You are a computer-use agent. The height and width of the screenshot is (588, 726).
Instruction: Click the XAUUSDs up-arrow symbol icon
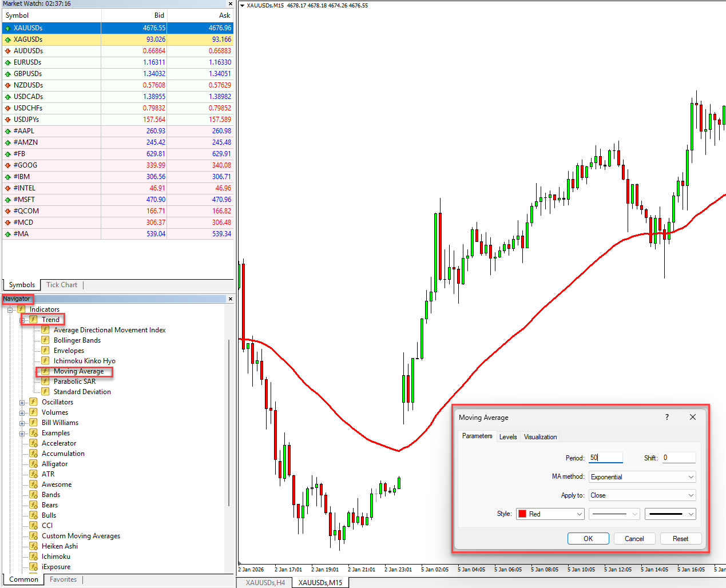click(x=8, y=28)
